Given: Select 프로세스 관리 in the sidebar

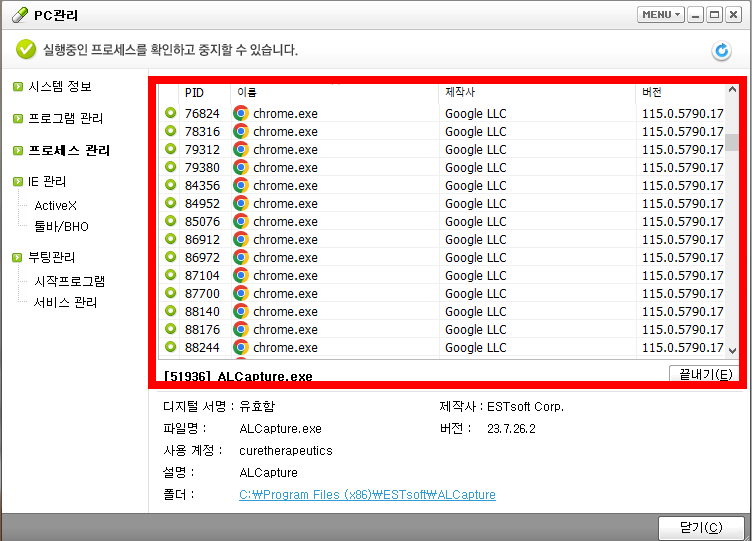Looking at the screenshot, I should tap(69, 151).
